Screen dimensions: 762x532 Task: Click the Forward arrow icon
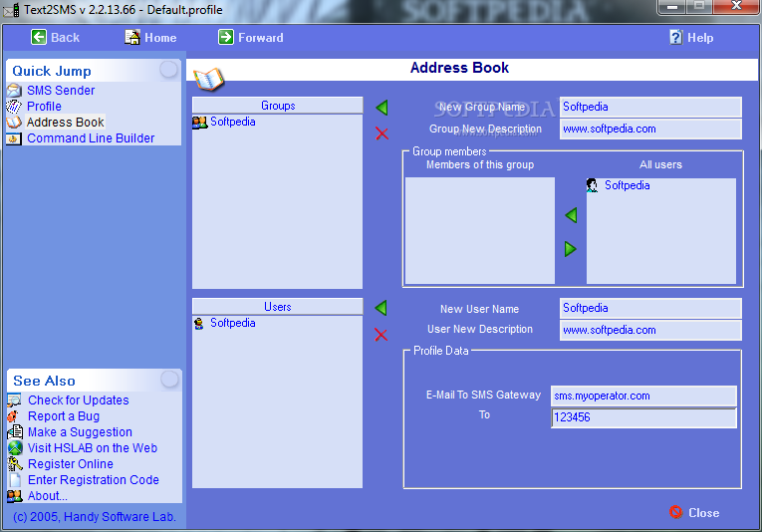pyautogui.click(x=226, y=37)
